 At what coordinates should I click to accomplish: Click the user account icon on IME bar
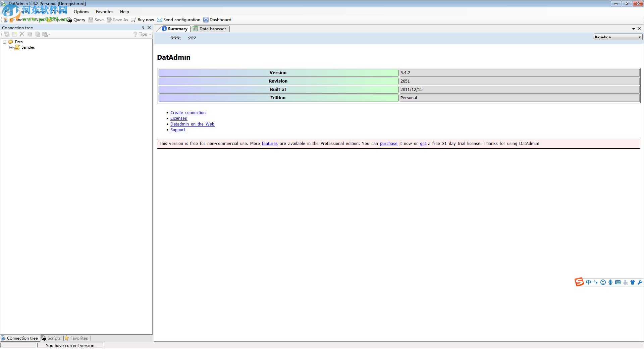coord(625,283)
